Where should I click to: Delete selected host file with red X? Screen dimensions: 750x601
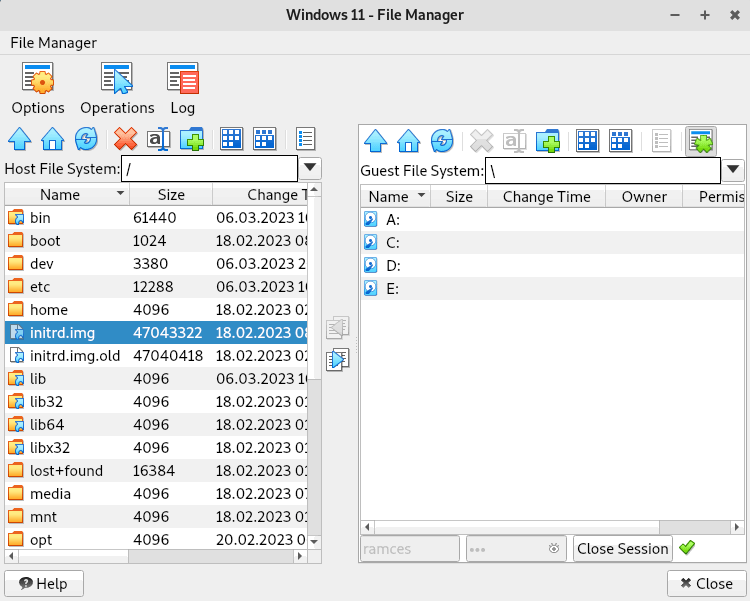[125, 139]
